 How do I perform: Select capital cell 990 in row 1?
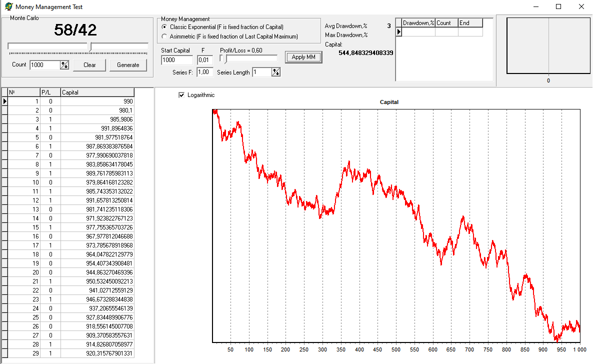coord(97,101)
